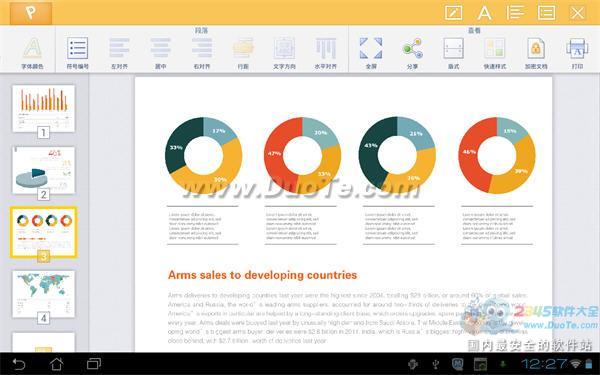Open line spacing (行距) options
The height and width of the screenshot is (375, 600).
243,53
